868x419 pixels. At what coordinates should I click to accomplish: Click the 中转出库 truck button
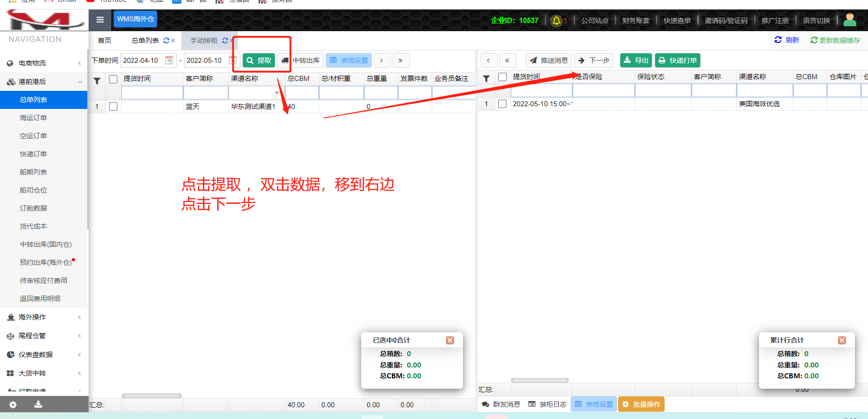point(300,61)
